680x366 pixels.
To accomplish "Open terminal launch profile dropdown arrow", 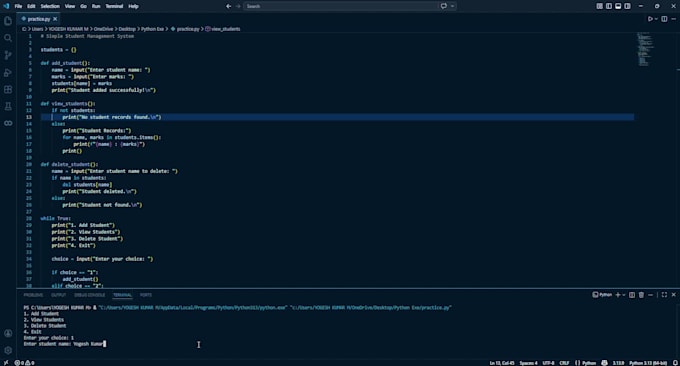I will coord(624,295).
